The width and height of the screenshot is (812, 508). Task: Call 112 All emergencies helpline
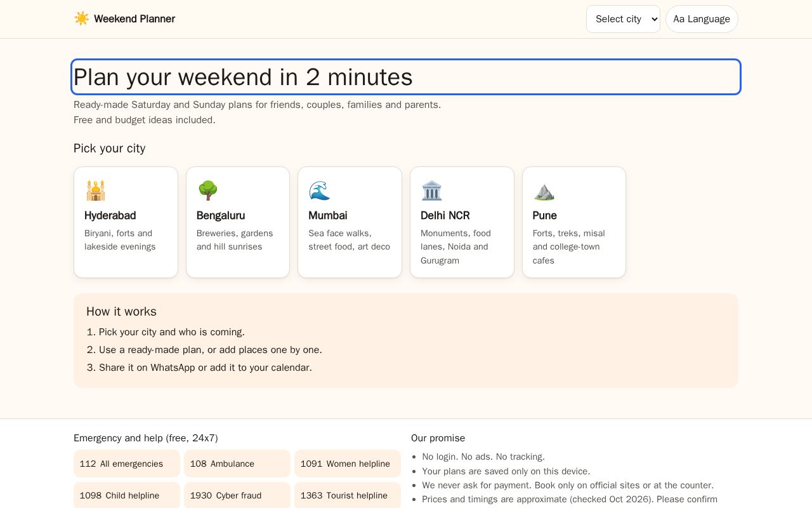pyautogui.click(x=127, y=464)
